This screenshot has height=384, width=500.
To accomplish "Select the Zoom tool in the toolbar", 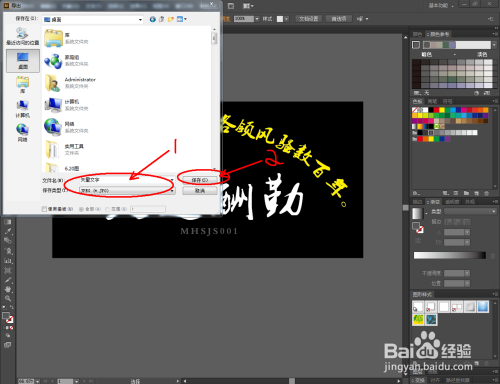I will point(8,298).
